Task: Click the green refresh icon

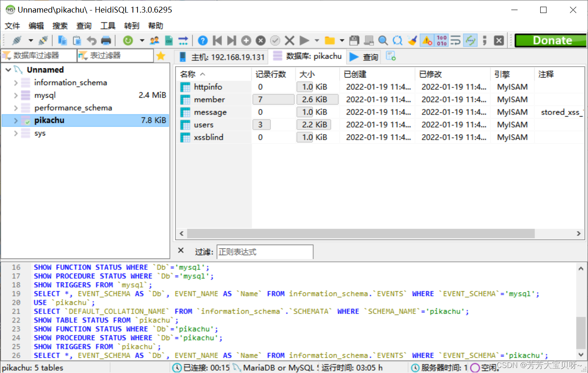Action: point(128,40)
